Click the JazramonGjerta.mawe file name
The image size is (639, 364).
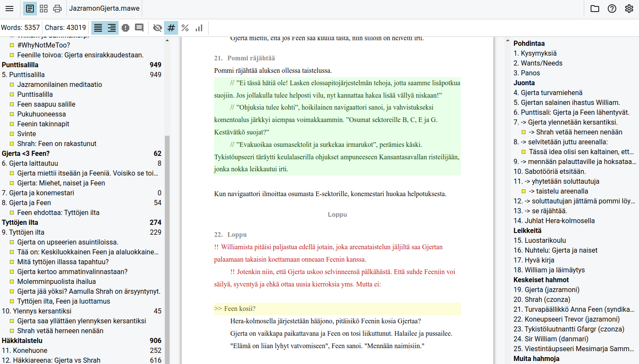pyautogui.click(x=105, y=8)
